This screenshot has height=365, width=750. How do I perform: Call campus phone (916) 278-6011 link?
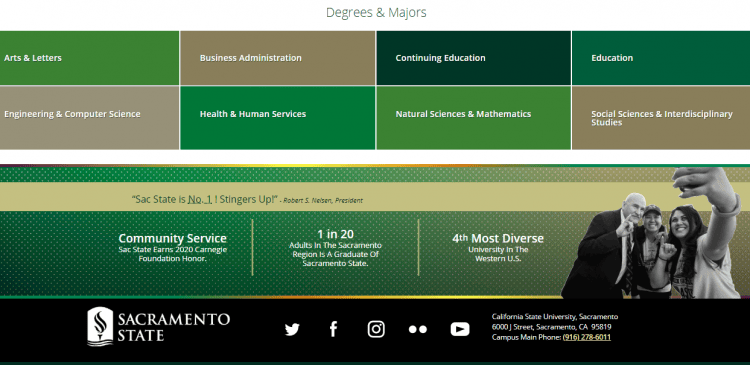(586, 337)
